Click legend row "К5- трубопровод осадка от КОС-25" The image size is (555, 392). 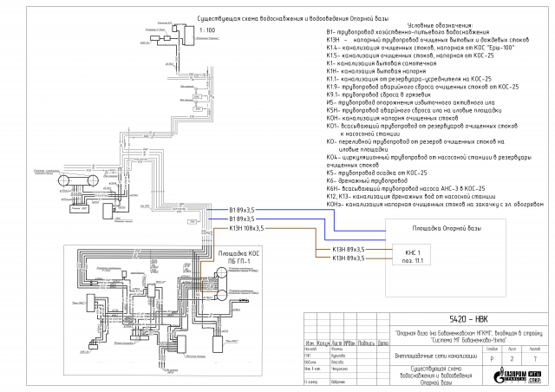pos(376,173)
